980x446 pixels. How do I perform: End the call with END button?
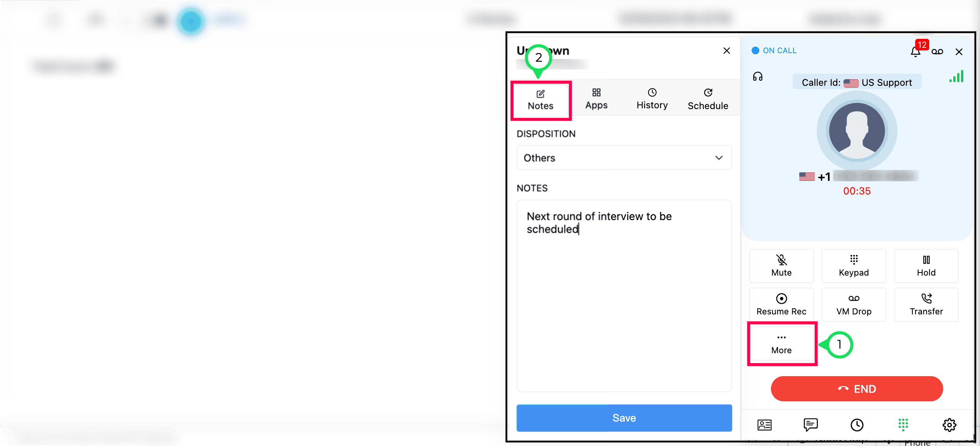857,389
